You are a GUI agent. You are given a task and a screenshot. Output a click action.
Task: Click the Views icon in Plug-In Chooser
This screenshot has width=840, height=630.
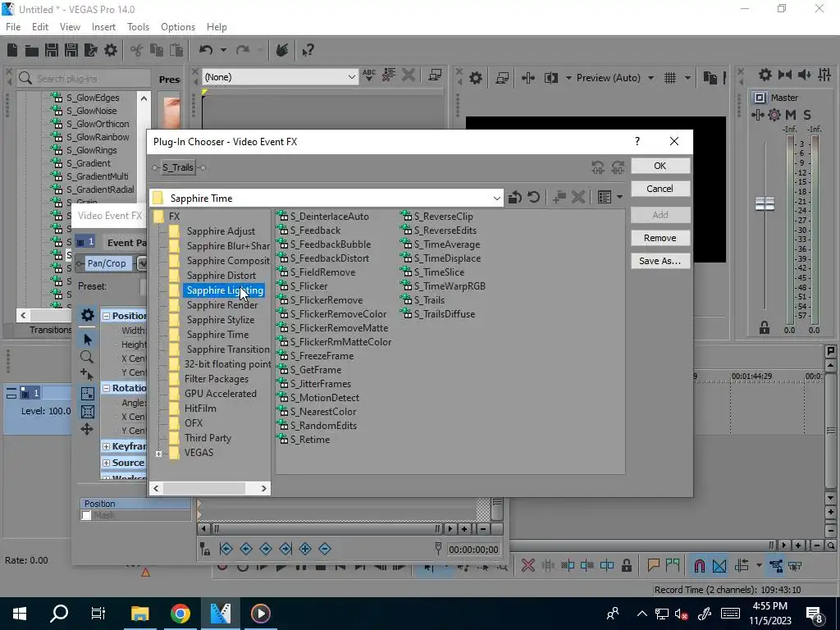[x=605, y=198]
